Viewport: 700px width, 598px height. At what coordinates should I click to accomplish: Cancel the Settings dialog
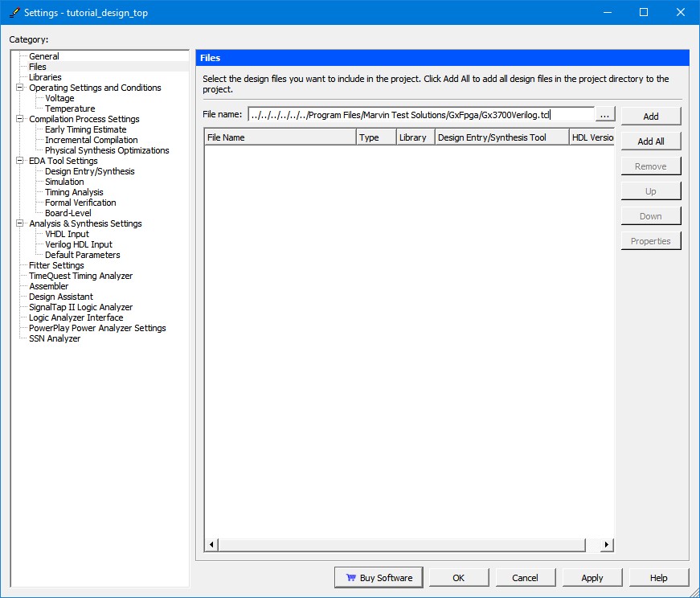[x=525, y=577]
